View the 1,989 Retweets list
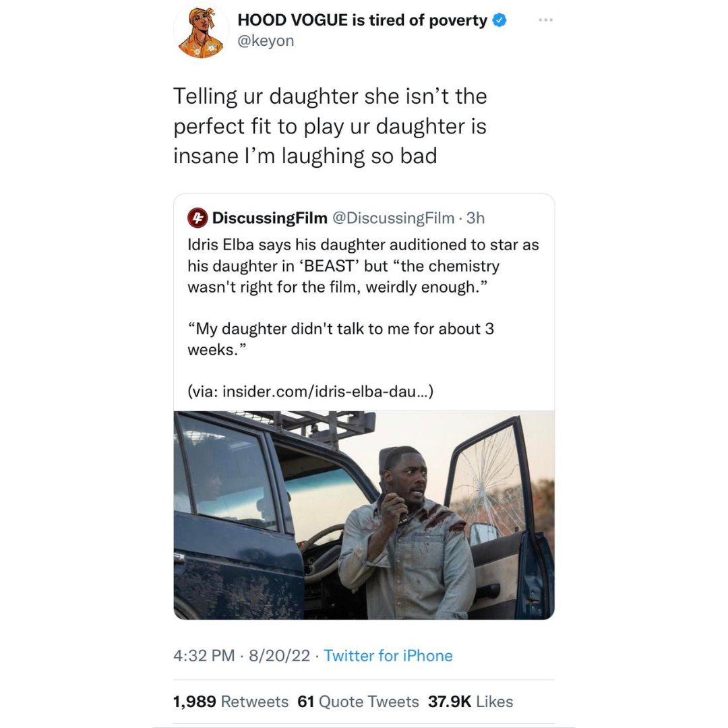This screenshot has height=728, width=728. pyautogui.click(x=231, y=702)
